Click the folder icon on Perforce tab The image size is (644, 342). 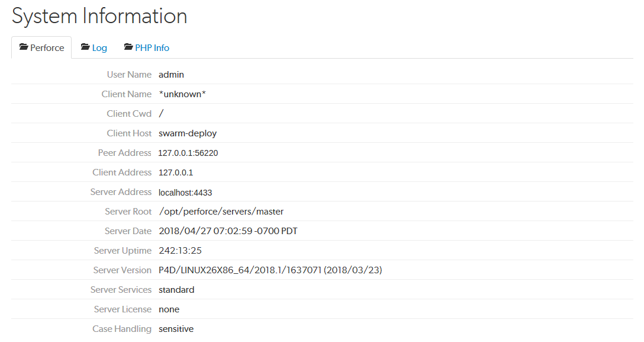point(24,47)
